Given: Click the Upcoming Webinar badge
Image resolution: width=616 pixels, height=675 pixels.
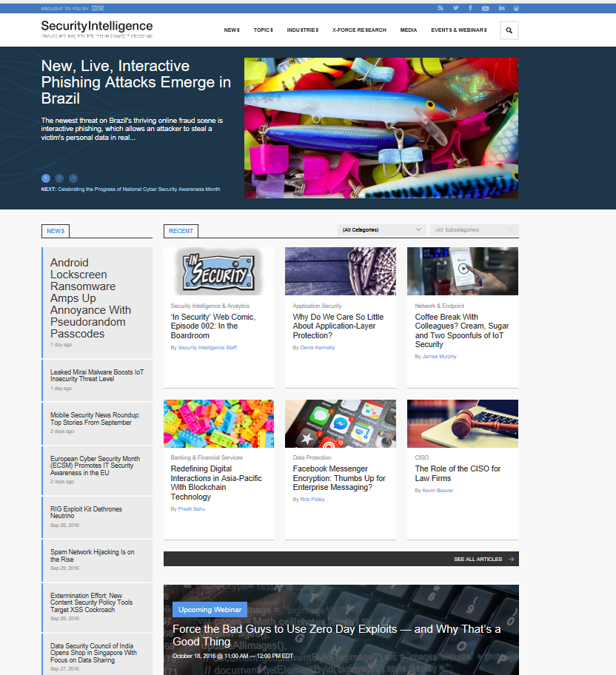Looking at the screenshot, I should click(x=210, y=610).
